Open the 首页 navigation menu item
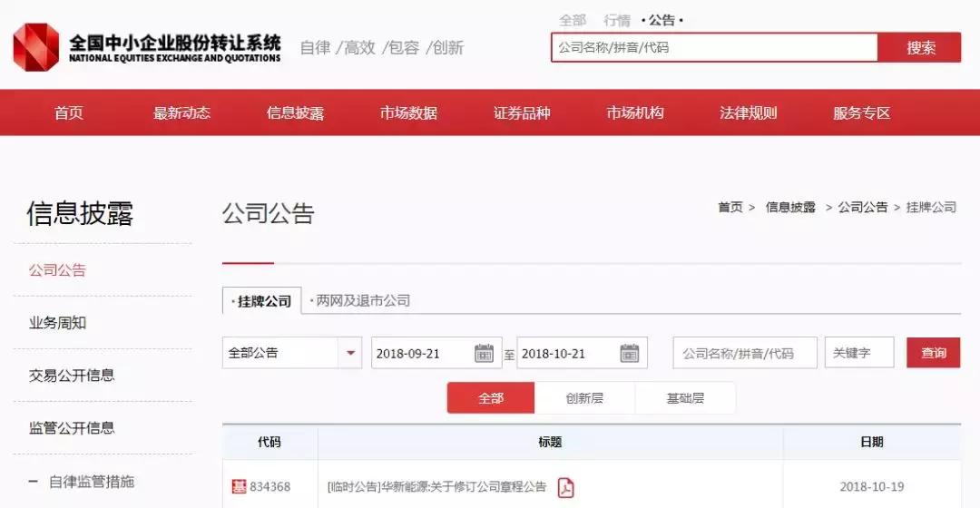Image resolution: width=980 pixels, height=508 pixels. click(x=68, y=113)
